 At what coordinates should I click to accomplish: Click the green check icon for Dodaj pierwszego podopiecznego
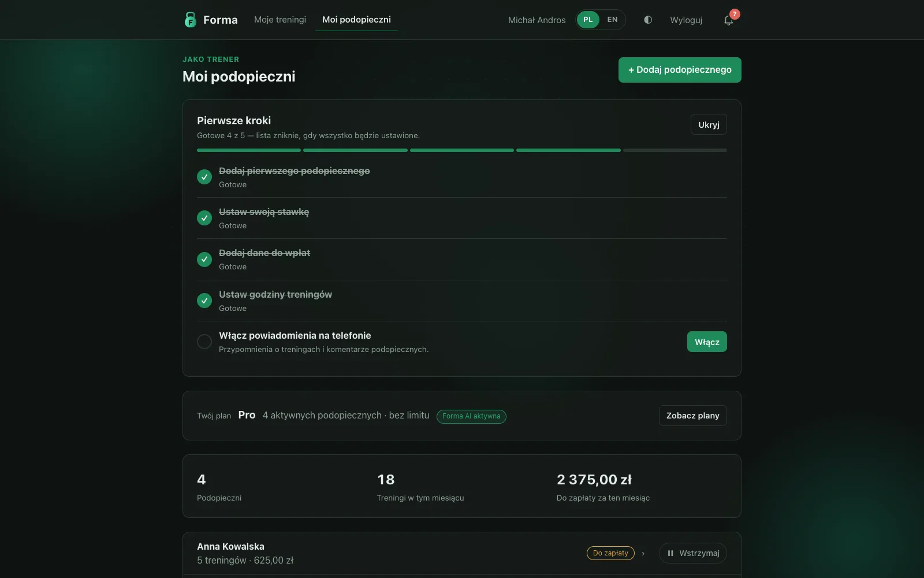click(204, 177)
